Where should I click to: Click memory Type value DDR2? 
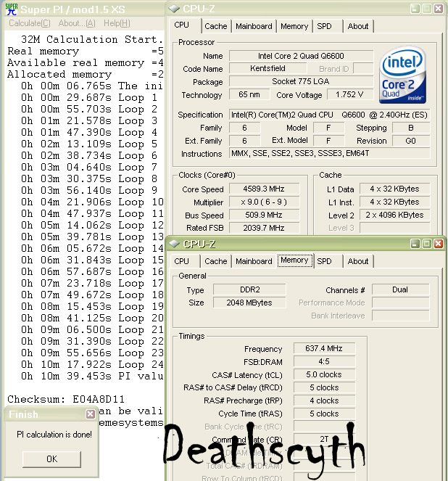click(x=250, y=289)
